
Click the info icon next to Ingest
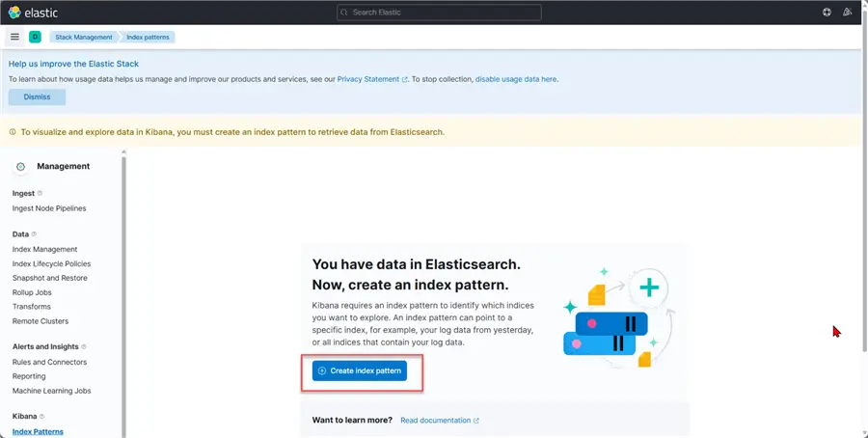[40, 193]
